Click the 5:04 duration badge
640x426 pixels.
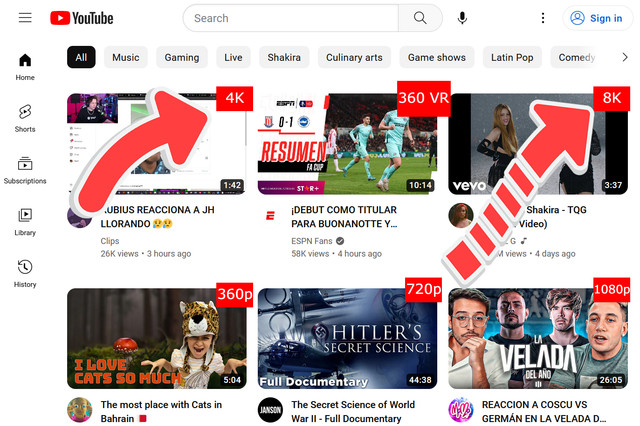pyautogui.click(x=232, y=380)
